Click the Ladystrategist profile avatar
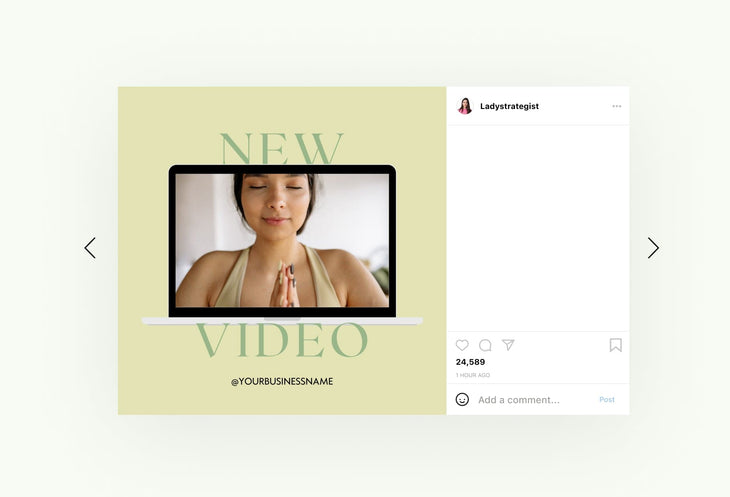The image size is (730, 497). [x=465, y=106]
